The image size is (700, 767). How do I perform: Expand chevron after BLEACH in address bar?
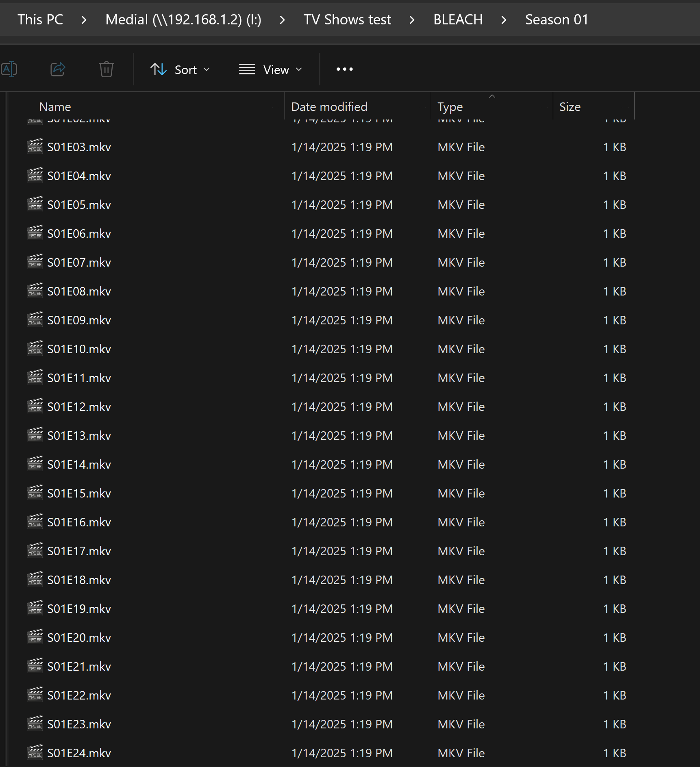point(504,20)
